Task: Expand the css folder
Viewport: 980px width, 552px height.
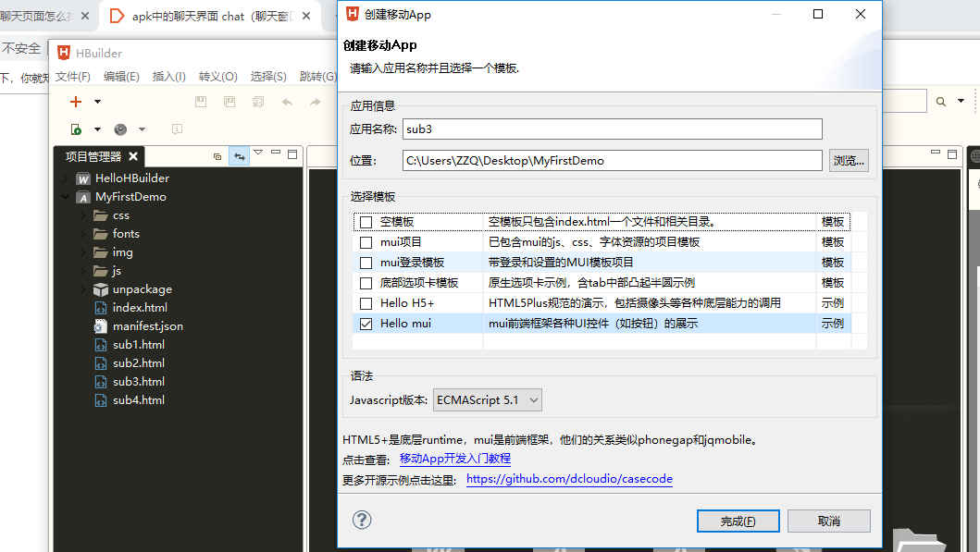Action: (83, 215)
